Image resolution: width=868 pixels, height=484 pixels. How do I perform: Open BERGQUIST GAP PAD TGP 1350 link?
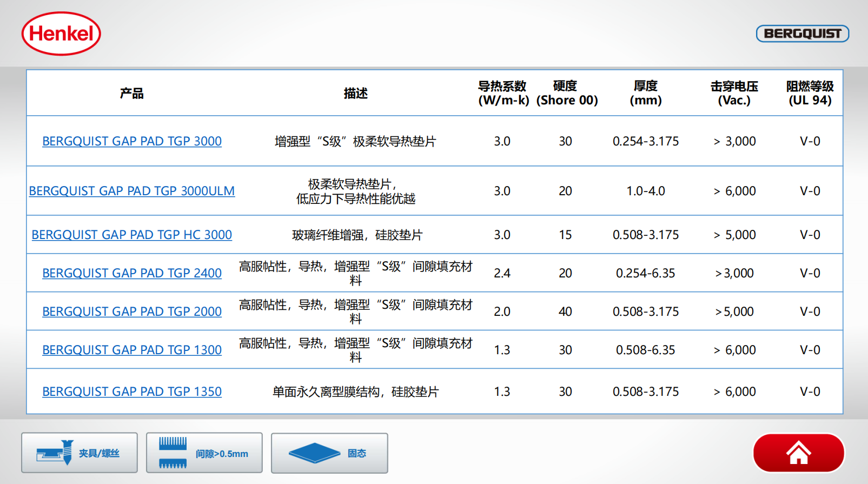[x=132, y=392]
